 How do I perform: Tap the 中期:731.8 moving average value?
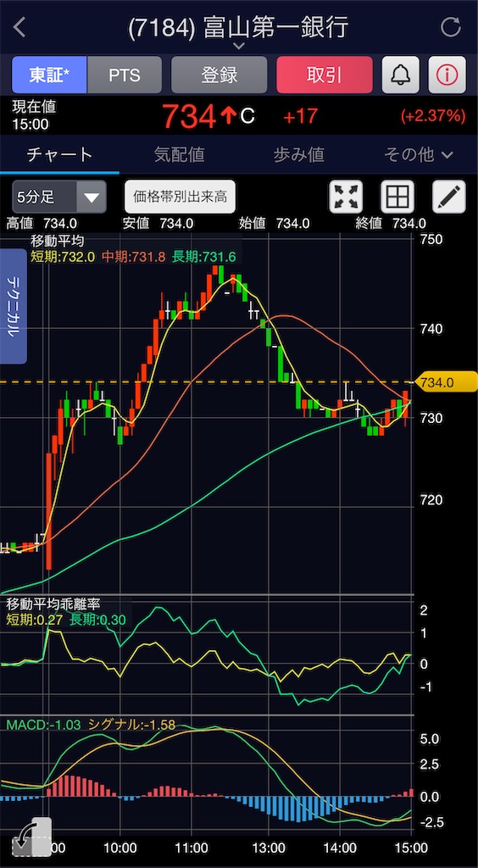click(133, 256)
